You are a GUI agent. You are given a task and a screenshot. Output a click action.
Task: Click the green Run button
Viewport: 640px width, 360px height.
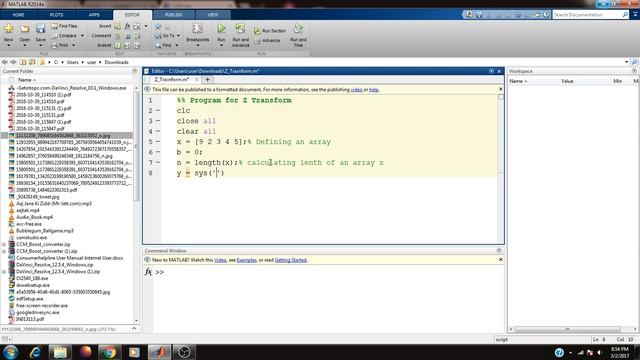(221, 29)
